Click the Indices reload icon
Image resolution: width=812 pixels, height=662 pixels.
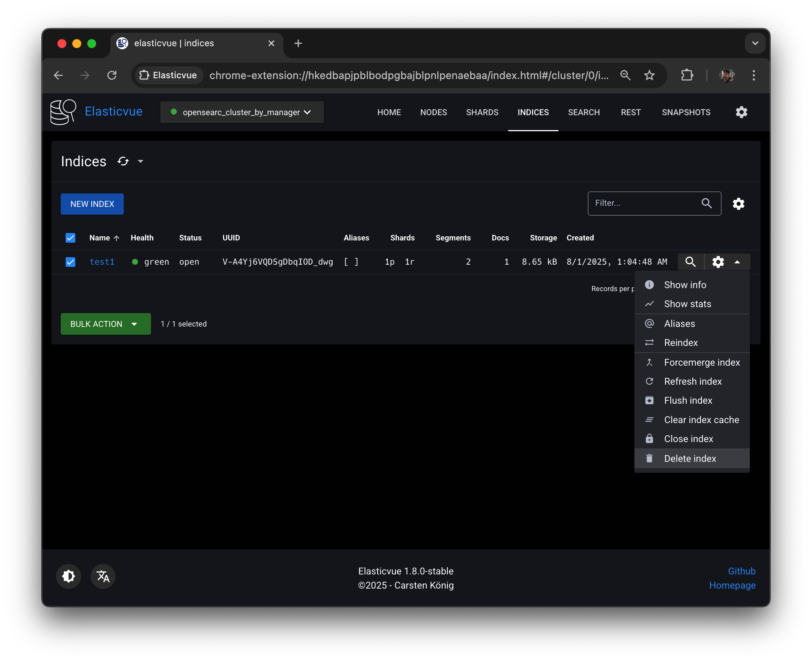pos(123,161)
